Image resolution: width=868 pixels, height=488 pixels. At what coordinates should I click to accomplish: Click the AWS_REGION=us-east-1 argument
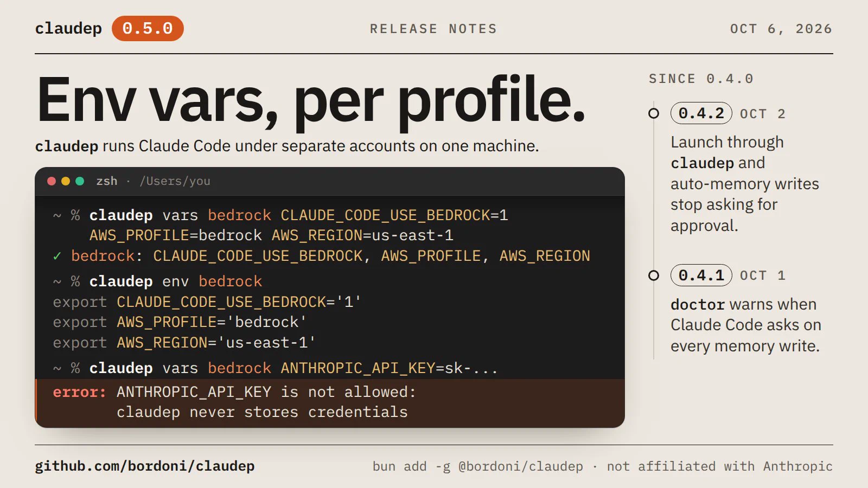coord(362,235)
